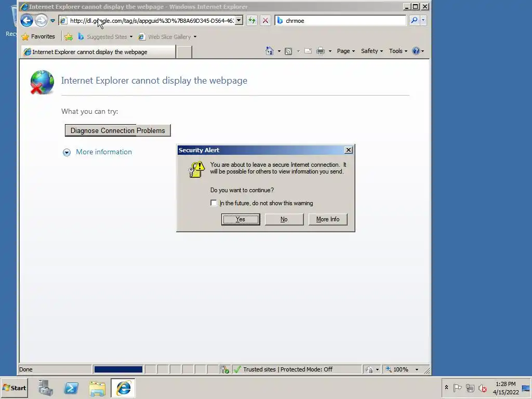Image resolution: width=532 pixels, height=399 pixels.
Task: Click the status bar resize grip
Action: coord(427,370)
